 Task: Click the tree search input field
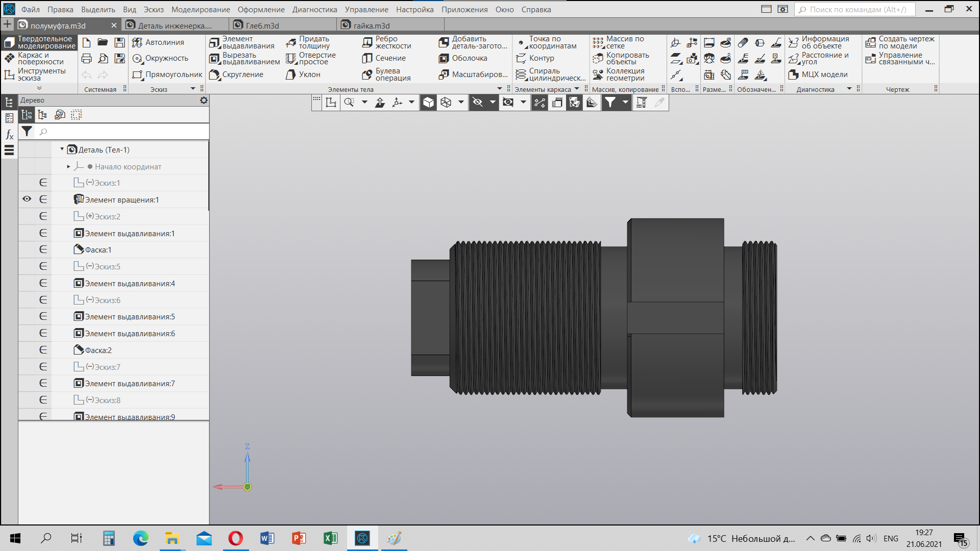(x=122, y=132)
